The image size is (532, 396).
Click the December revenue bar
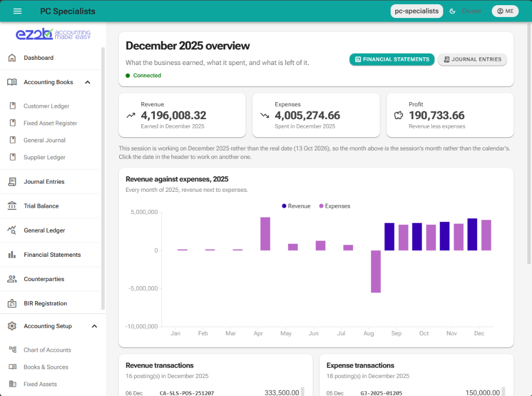[x=472, y=234]
